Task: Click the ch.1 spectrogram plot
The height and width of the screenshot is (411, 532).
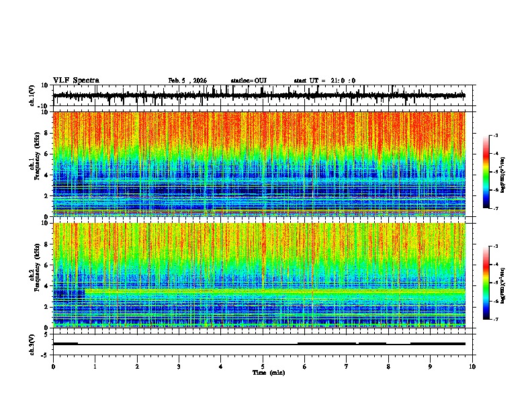Action: (259, 164)
